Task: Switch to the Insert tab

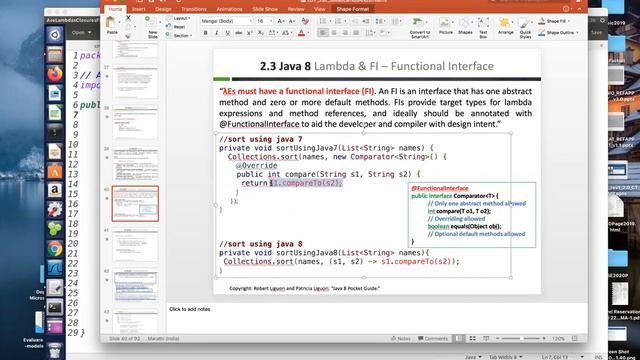Action: [138, 9]
